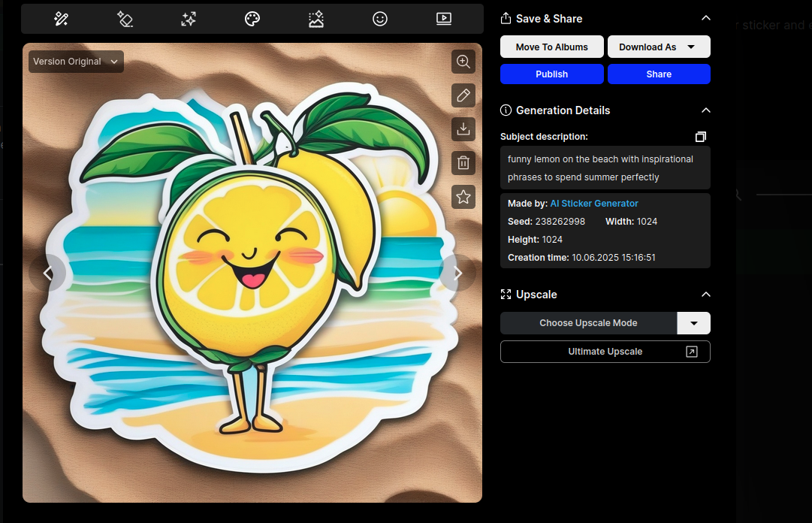This screenshot has height=523, width=812.
Task: Delete the sticker using the trash icon
Action: (463, 162)
